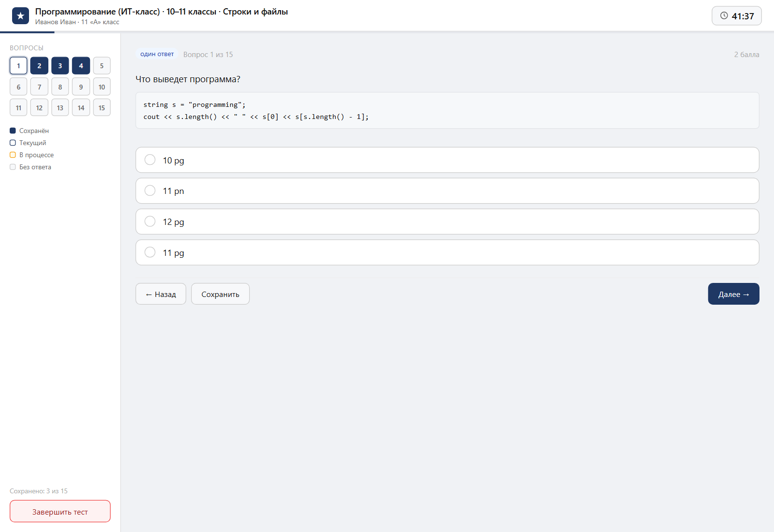Click the 'Текущий' legend entry
This screenshot has height=532, width=774.
tap(28, 143)
